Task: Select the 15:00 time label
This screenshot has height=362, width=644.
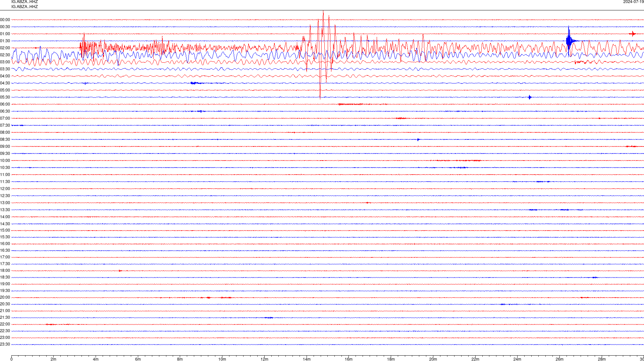Action: pyautogui.click(x=5, y=230)
